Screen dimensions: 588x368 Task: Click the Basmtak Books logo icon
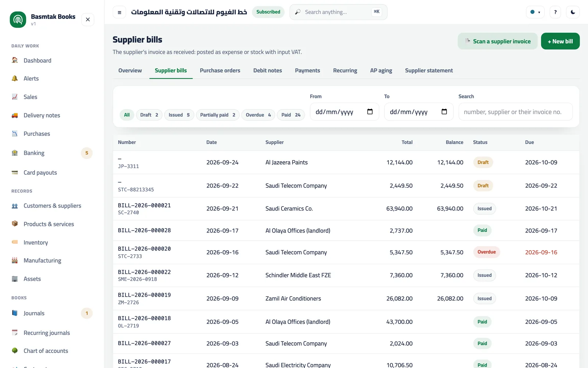click(x=18, y=20)
